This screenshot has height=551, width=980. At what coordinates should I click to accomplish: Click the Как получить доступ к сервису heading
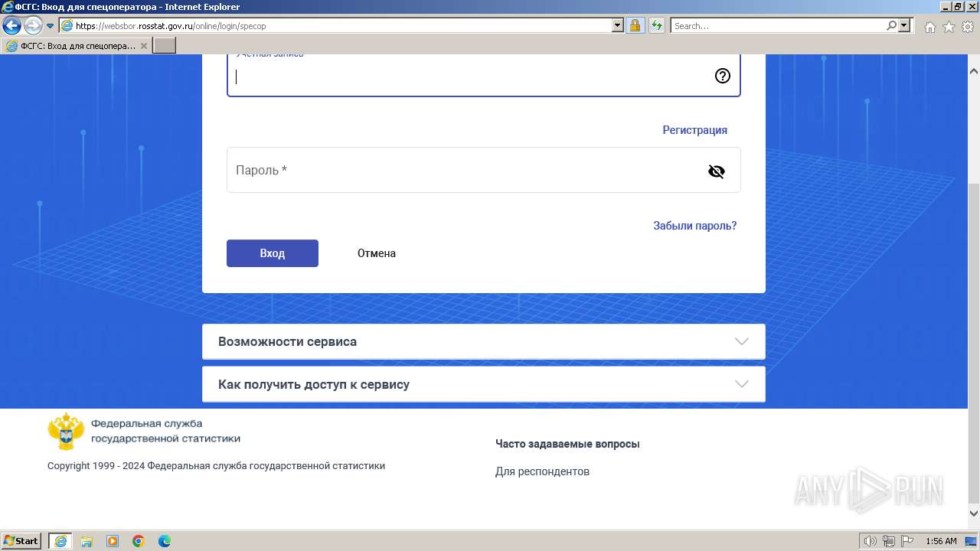pyautogui.click(x=314, y=384)
